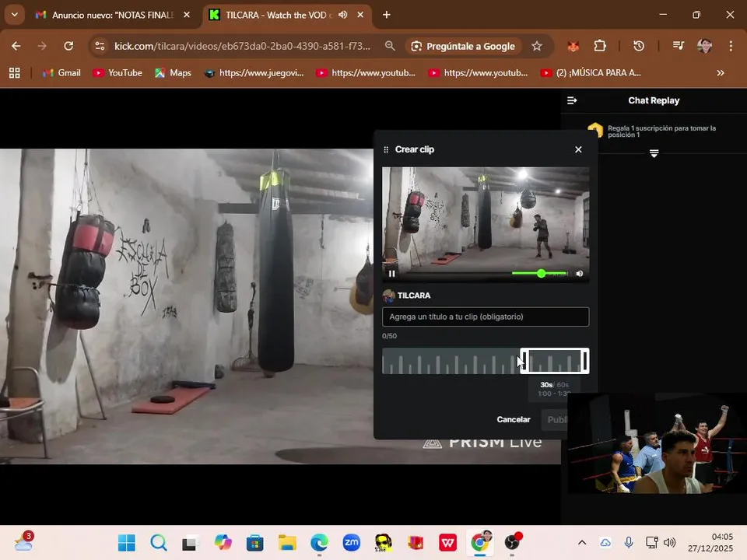Open the MetaMask fox extension
The width and height of the screenshot is (747, 560).
coord(573,46)
